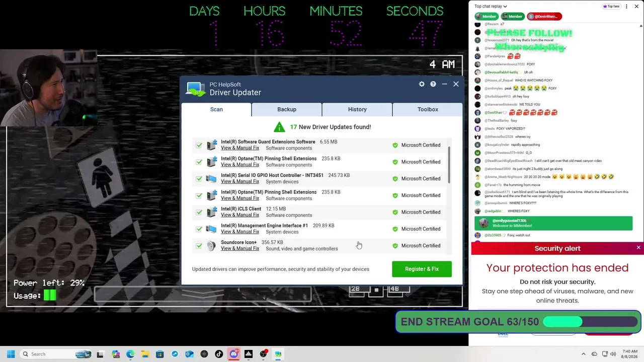This screenshot has width=644, height=362.
Task: Open the OneDrive tray icon
Action: click(594, 354)
